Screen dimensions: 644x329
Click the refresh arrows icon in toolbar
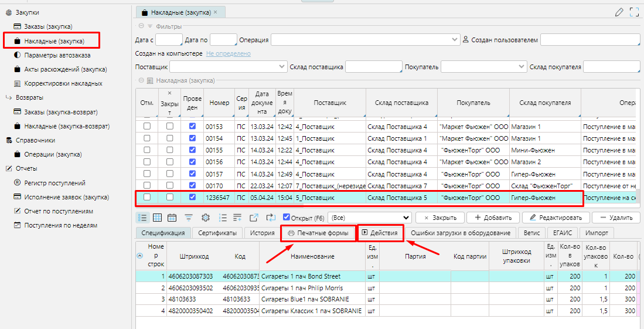coord(270,218)
